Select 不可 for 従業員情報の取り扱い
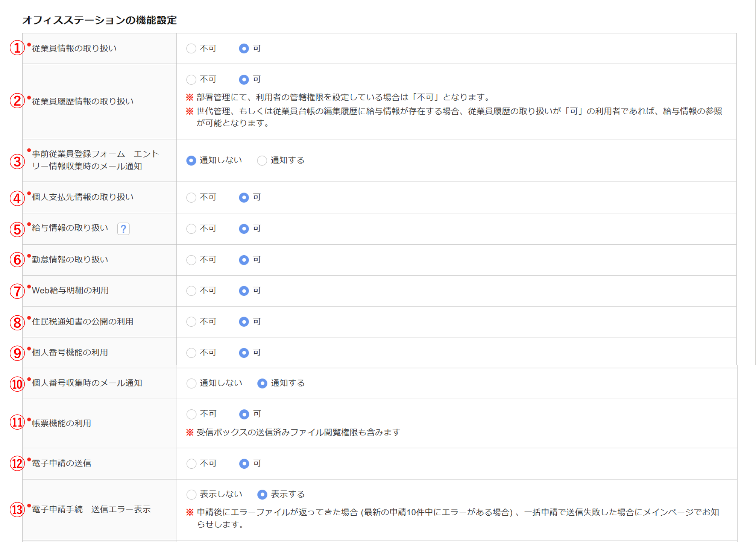The height and width of the screenshot is (542, 756). point(191,48)
